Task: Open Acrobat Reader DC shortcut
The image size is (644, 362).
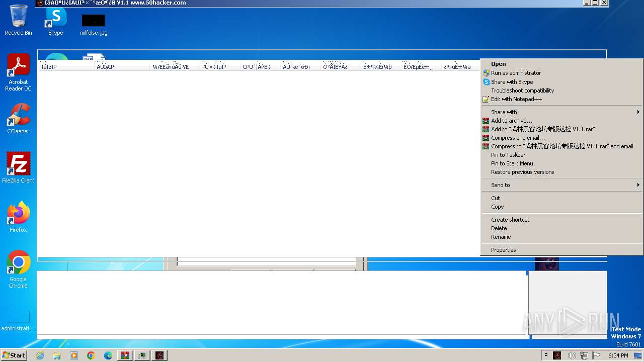Action: pos(19,73)
